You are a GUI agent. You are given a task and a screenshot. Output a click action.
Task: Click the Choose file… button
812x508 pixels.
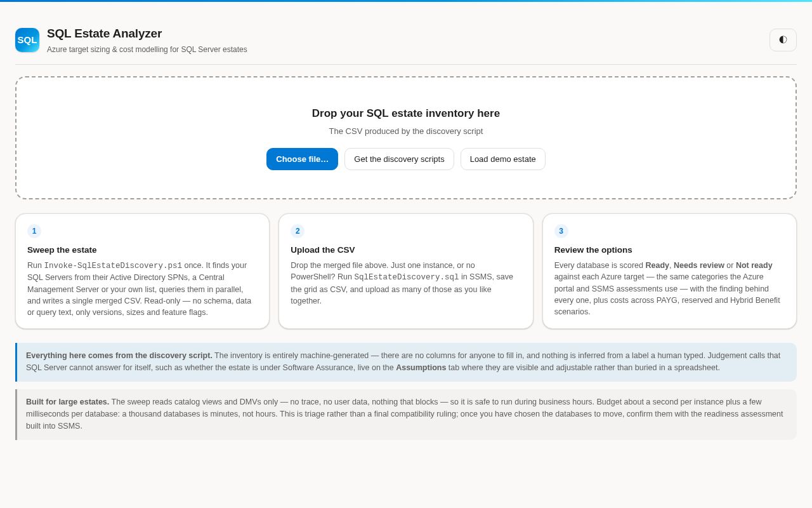pos(302,159)
